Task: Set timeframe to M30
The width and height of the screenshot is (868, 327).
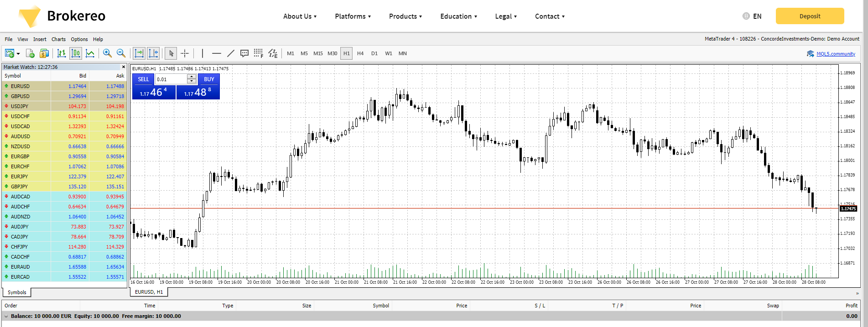Action: click(333, 53)
